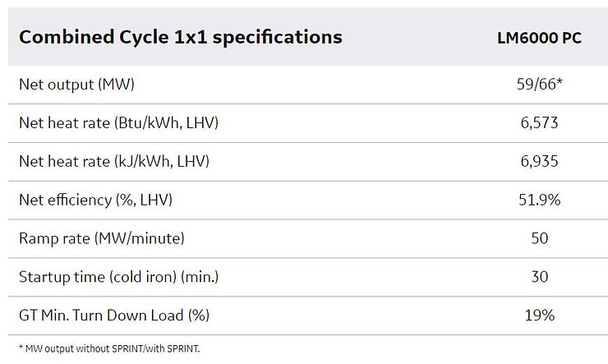Select the 6,573 heat rate value
This screenshot has width=608, height=364.
pos(539,123)
